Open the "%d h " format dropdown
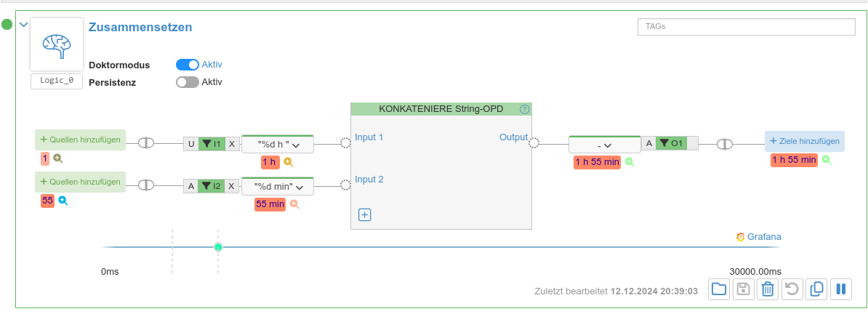This screenshot has height=314, width=868. 277,144
